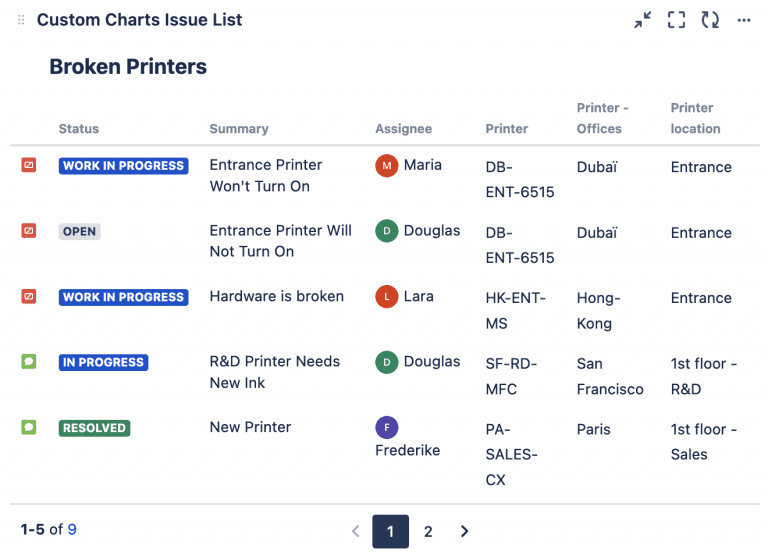
Task: Sort by the Status column header
Action: coord(79,129)
